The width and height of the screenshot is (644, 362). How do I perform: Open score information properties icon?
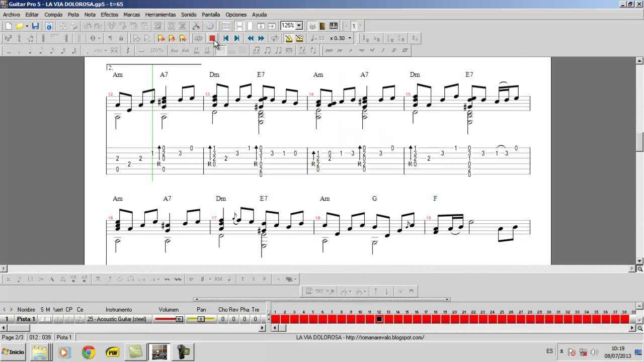coord(49,26)
